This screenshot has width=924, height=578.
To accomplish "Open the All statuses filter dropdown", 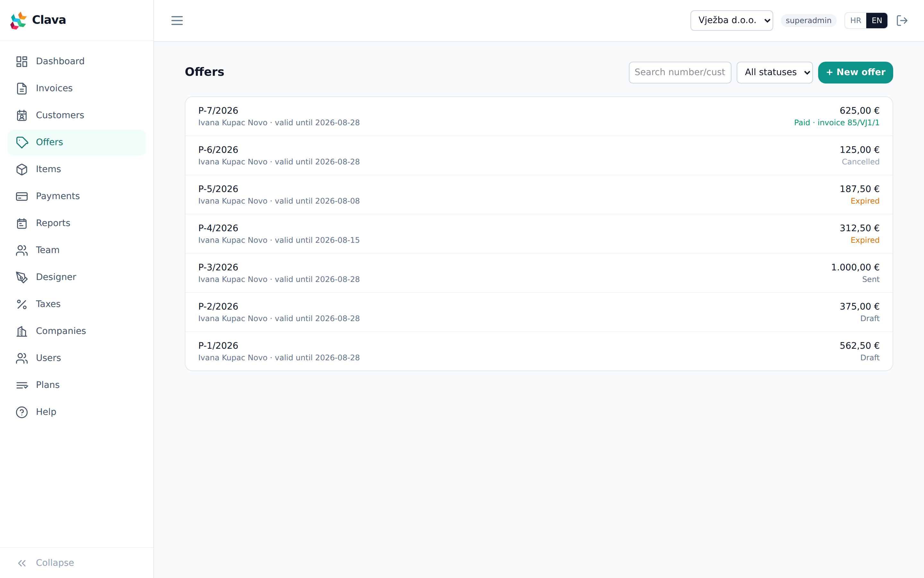I will point(774,72).
